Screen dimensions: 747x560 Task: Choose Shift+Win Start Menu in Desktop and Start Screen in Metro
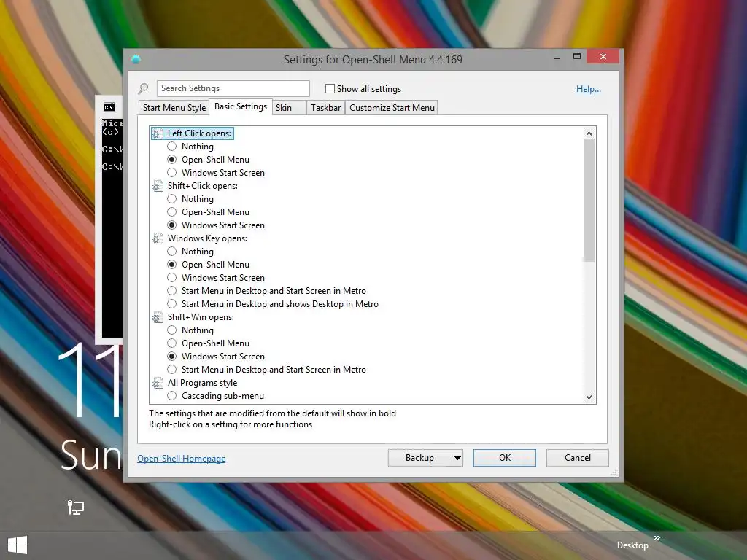172,370
